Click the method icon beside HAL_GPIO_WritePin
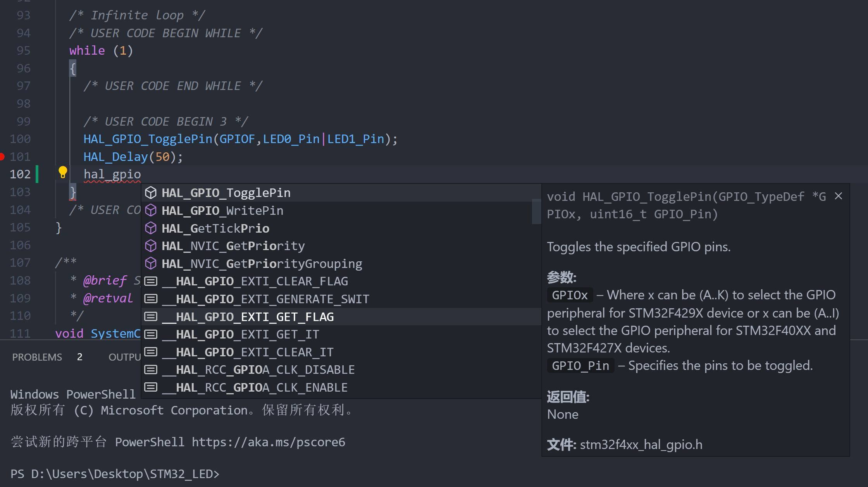Viewport: 868px width, 487px height. click(151, 210)
